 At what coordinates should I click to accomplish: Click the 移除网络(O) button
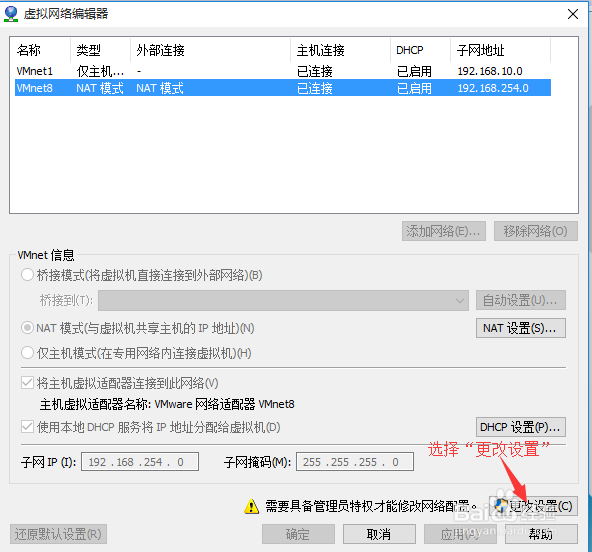(x=536, y=231)
